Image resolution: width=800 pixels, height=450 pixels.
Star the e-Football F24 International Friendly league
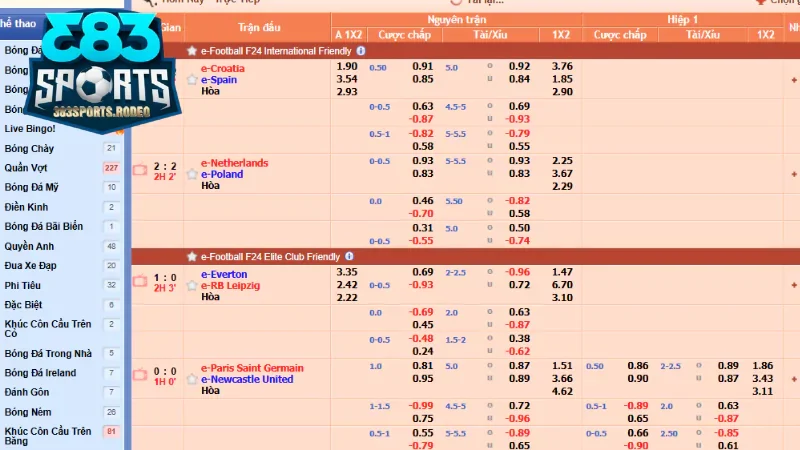pyautogui.click(x=192, y=50)
